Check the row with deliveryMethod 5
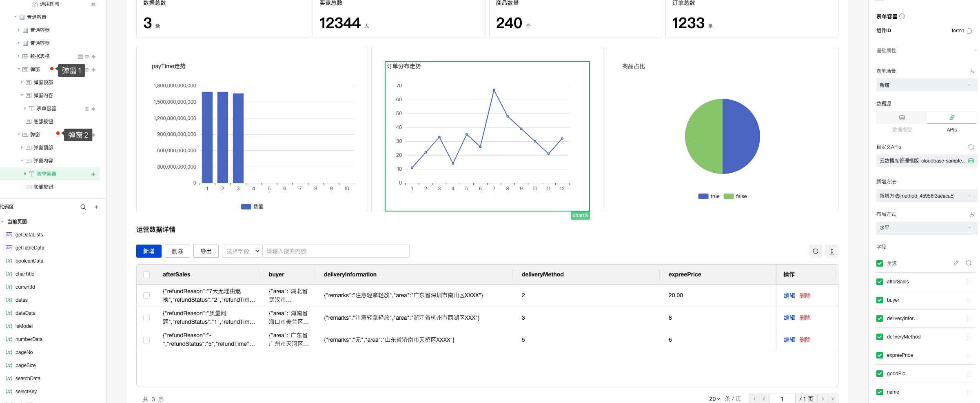The image size is (980, 403). click(146, 340)
